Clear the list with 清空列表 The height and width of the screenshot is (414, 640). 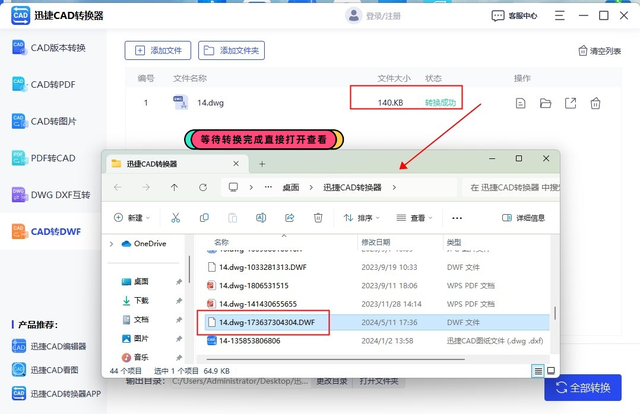click(x=600, y=51)
